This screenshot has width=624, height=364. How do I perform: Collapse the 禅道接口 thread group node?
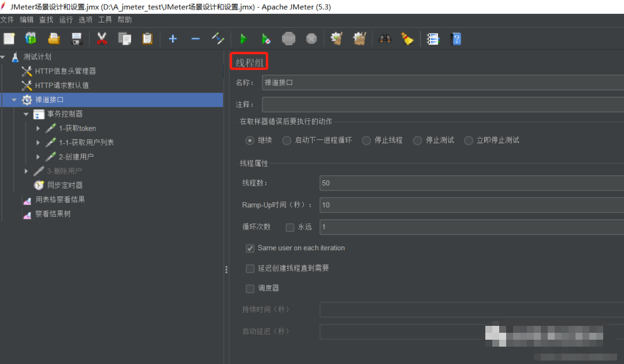(14, 99)
